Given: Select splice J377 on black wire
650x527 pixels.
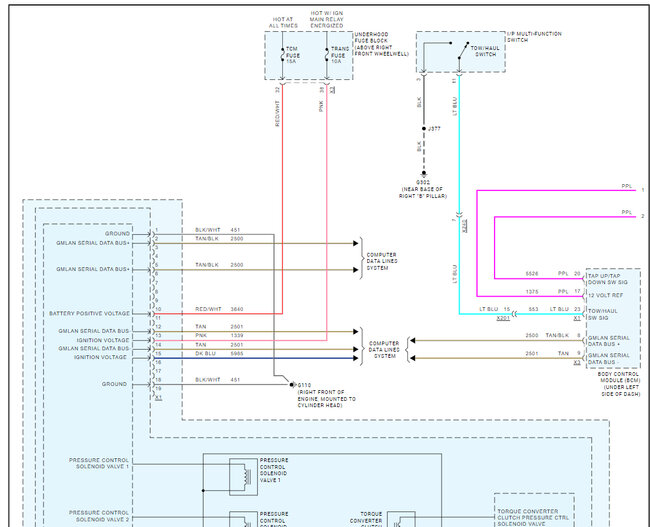Looking at the screenshot, I should tap(424, 129).
